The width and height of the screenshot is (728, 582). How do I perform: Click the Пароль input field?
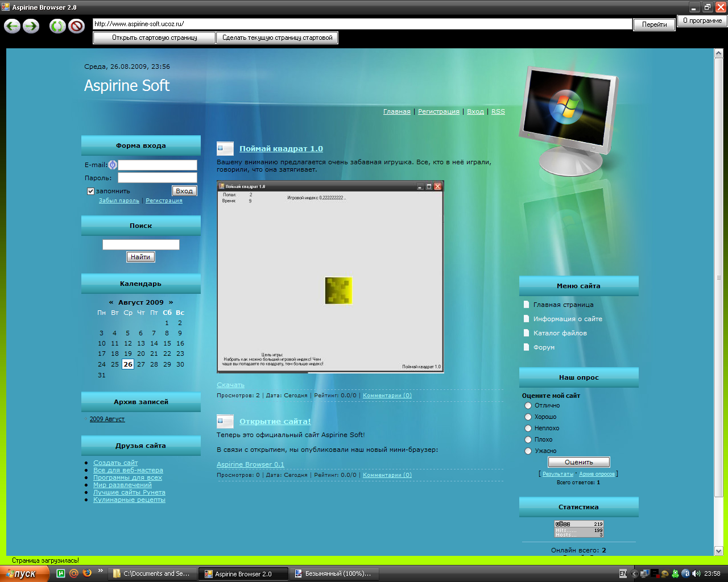pos(158,178)
